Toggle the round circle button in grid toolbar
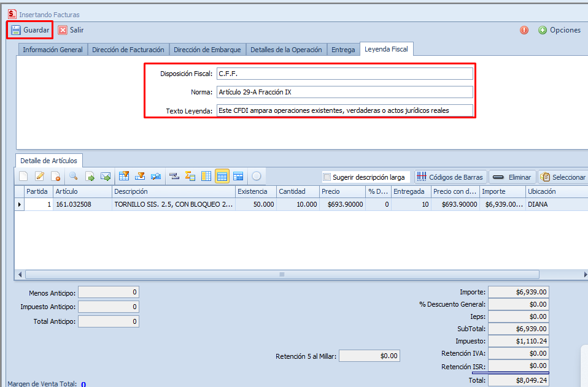588x387 pixels. [x=256, y=177]
